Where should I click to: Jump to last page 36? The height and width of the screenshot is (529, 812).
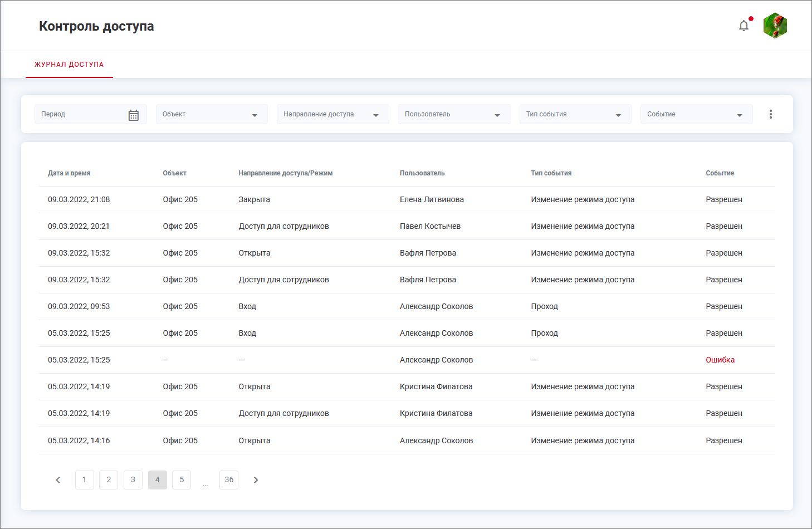[x=229, y=480]
